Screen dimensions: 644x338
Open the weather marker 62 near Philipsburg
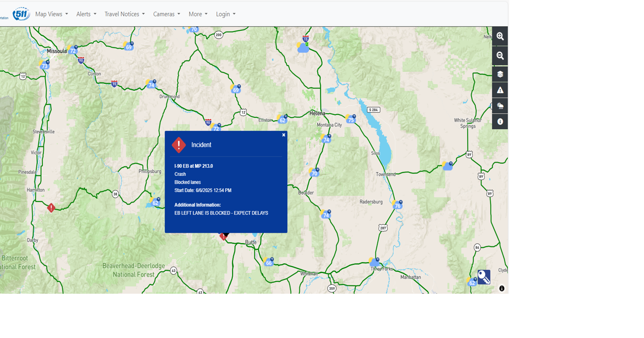click(x=155, y=202)
